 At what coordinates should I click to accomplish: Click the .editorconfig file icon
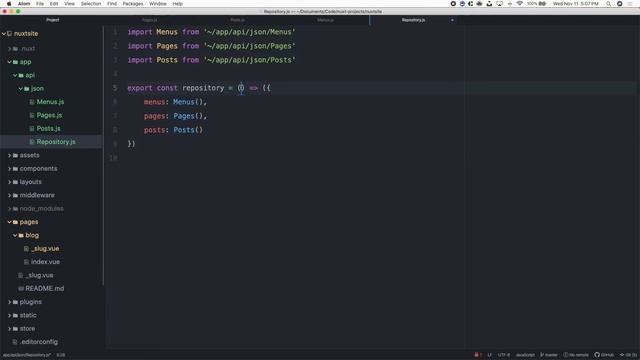[15, 342]
